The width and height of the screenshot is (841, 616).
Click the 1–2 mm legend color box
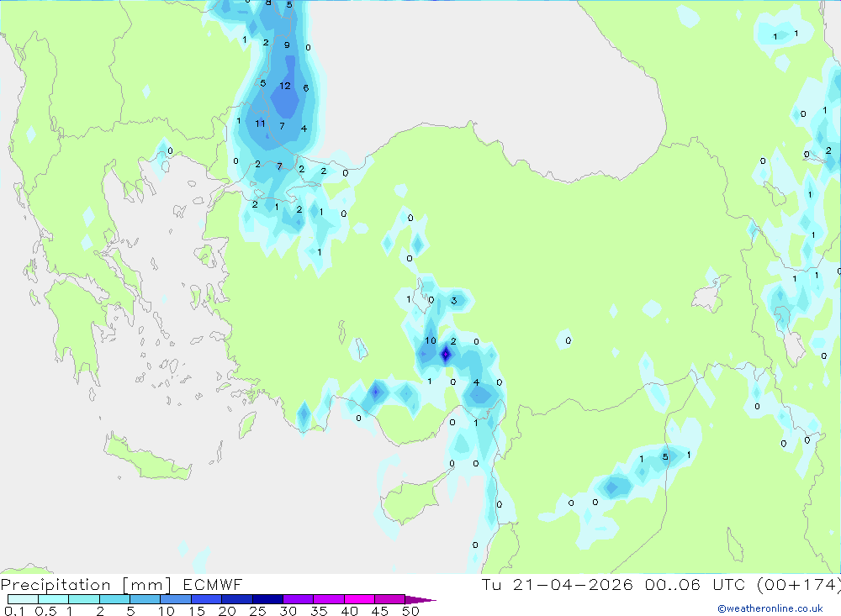pos(84,599)
